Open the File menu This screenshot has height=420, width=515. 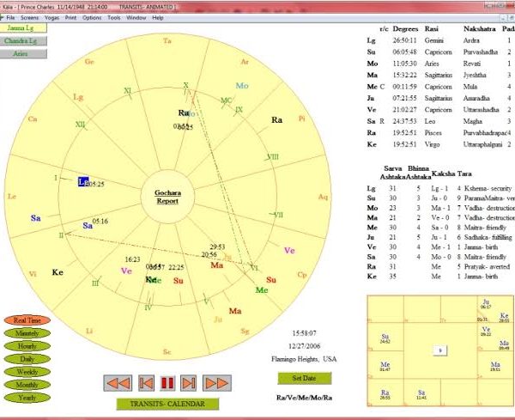click(10, 17)
